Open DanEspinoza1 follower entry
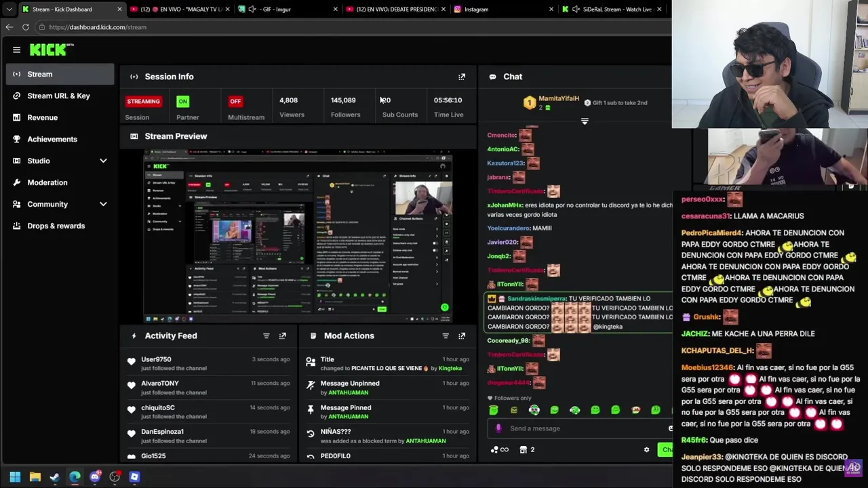Image resolution: width=868 pixels, height=488 pixels. click(162, 432)
